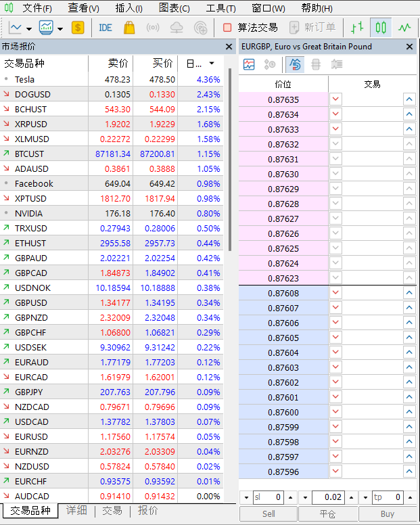This screenshot has height=525, width=420.
Task: Switch to the 交易 tab
Action: tap(112, 511)
